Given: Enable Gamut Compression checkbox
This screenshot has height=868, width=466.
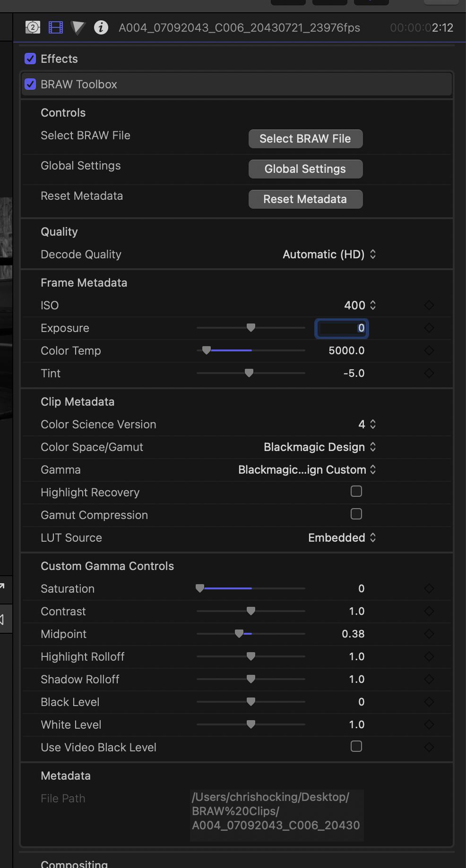Looking at the screenshot, I should point(356,514).
